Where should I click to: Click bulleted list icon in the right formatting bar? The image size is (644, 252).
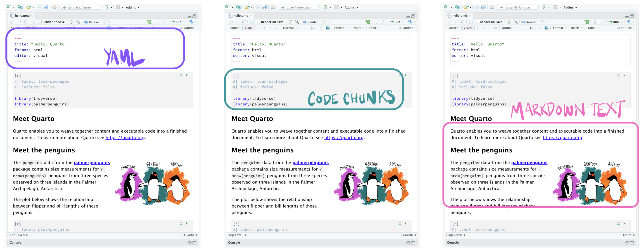tap(525, 28)
